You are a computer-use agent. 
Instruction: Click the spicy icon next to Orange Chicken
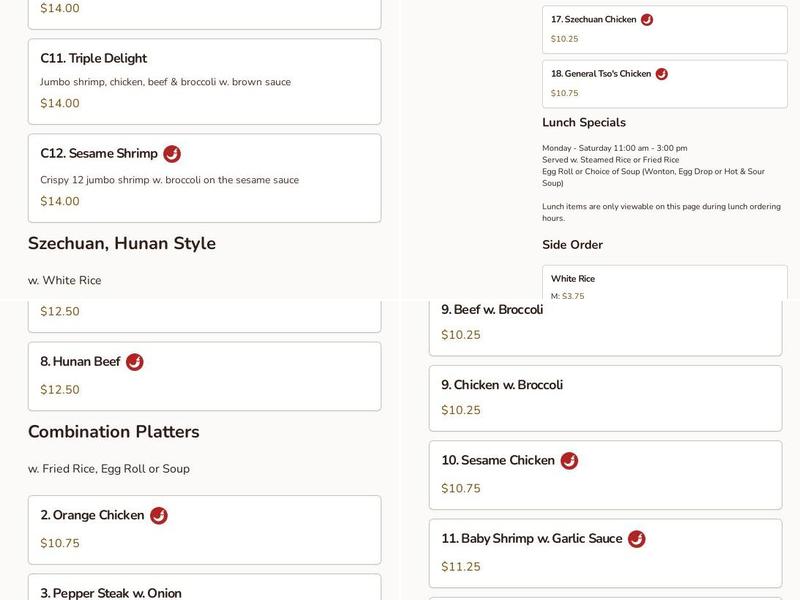tap(158, 516)
